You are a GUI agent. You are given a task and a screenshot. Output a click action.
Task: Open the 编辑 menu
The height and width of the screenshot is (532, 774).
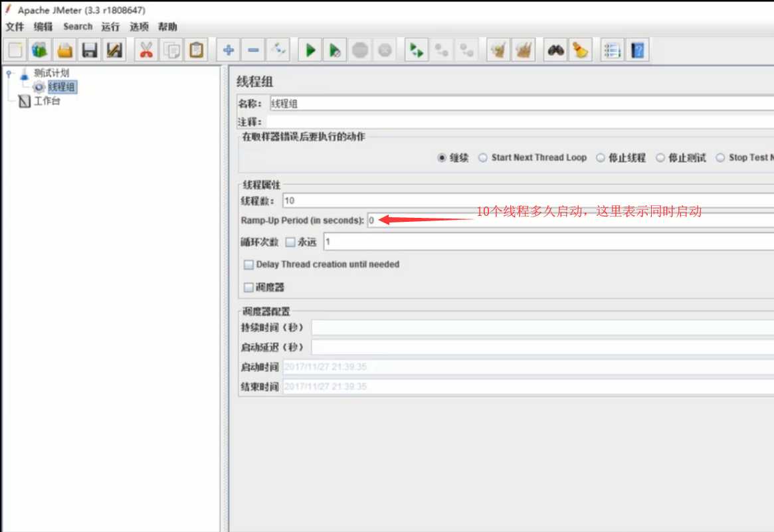pyautogui.click(x=43, y=27)
